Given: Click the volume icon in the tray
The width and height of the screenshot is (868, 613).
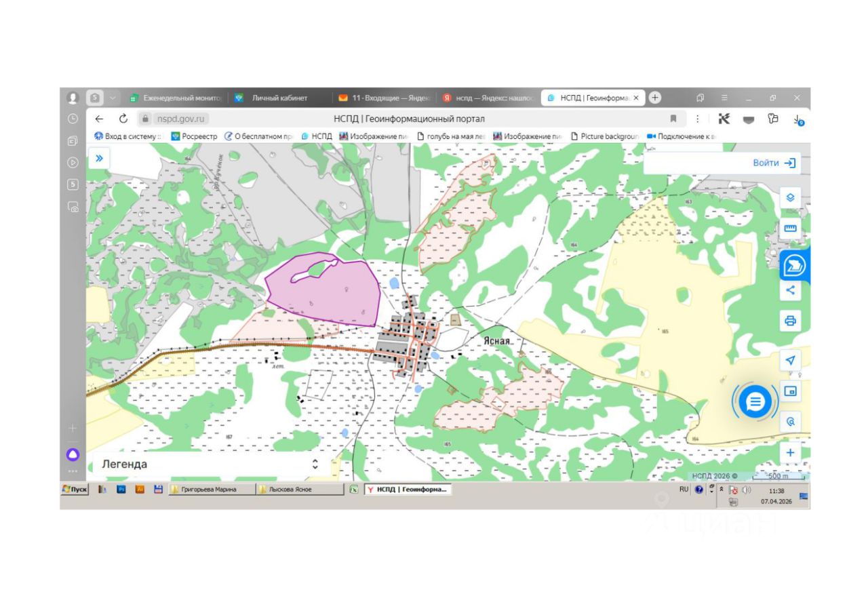Looking at the screenshot, I should point(746,490).
